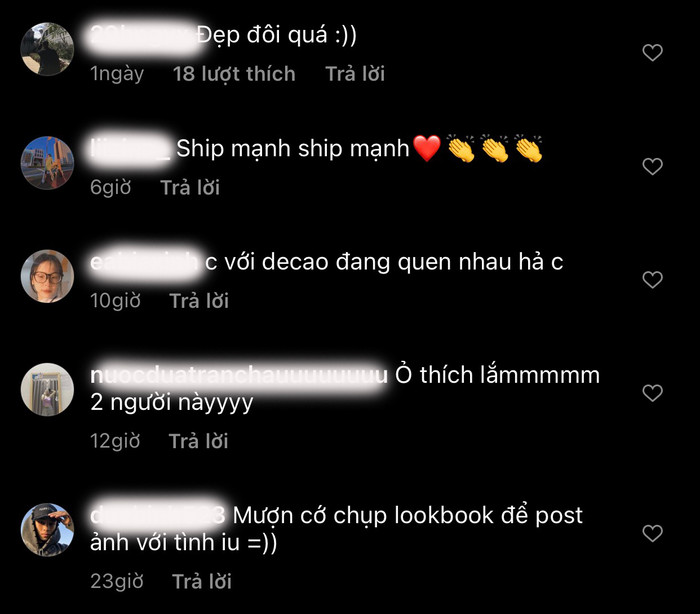Reply to the 'Đẹp đôi quá' comment
Image resolution: width=700 pixels, height=614 pixels.
tap(355, 74)
